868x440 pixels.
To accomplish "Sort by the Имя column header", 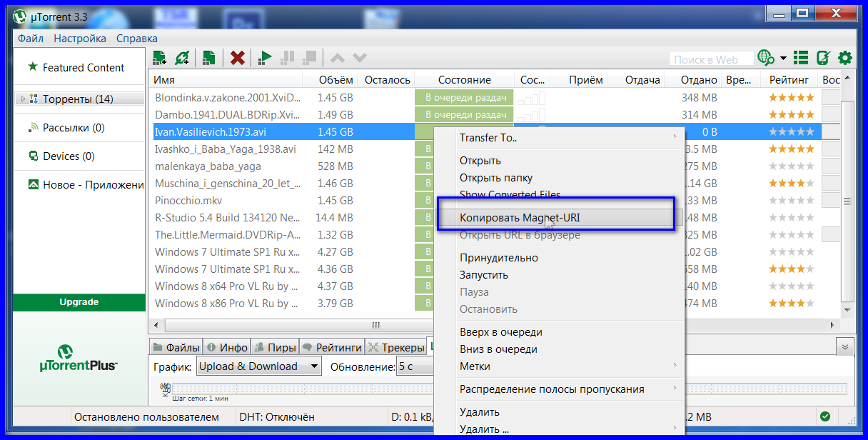I will point(225,80).
